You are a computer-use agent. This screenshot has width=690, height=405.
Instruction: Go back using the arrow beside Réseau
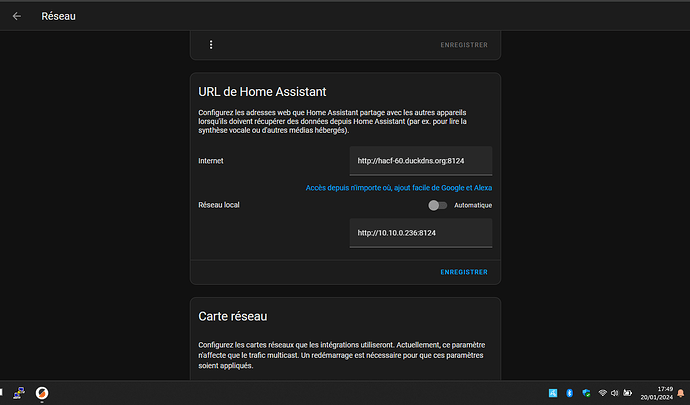[17, 16]
